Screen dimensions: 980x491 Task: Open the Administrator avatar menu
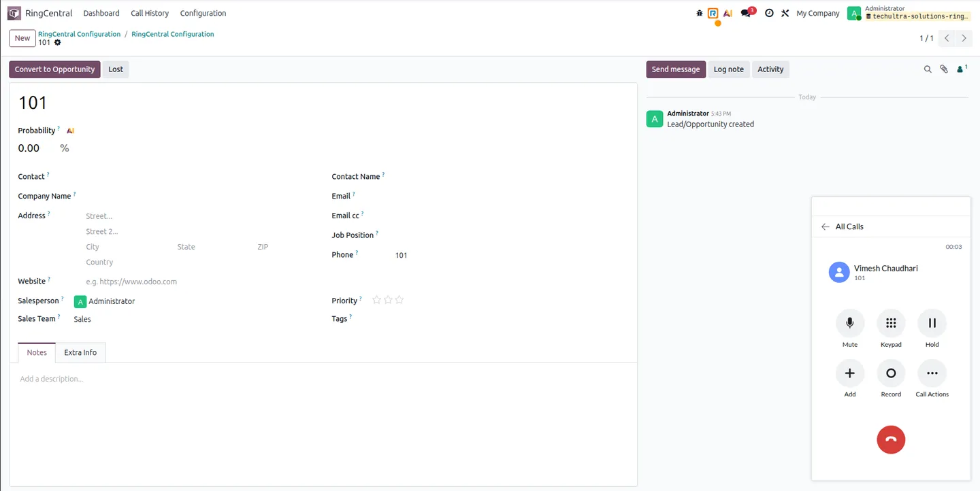tap(853, 13)
